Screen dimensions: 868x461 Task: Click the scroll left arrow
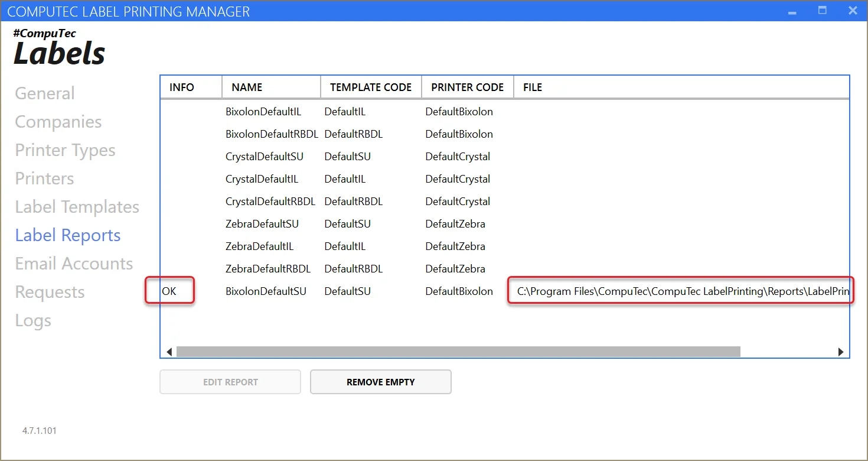pyautogui.click(x=169, y=352)
